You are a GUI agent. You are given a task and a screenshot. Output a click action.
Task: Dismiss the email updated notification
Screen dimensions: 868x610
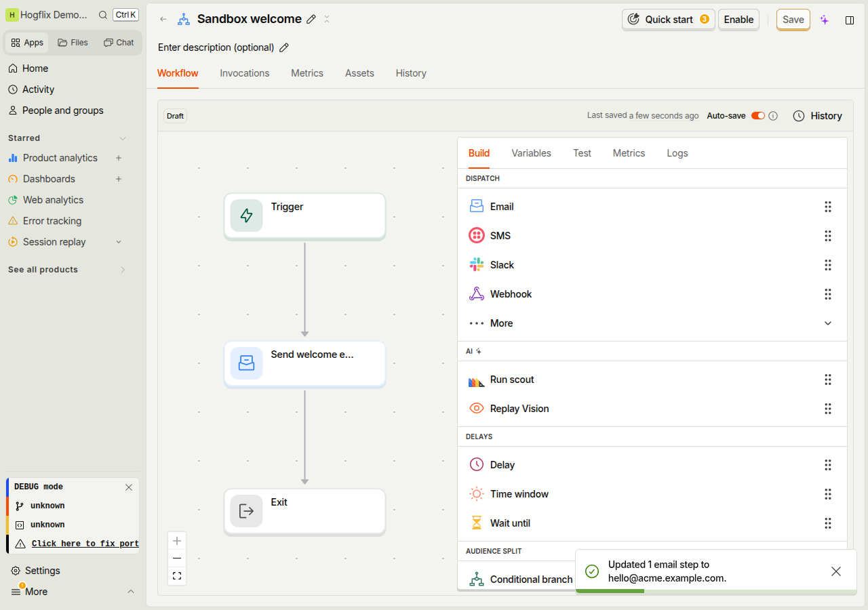click(x=836, y=571)
